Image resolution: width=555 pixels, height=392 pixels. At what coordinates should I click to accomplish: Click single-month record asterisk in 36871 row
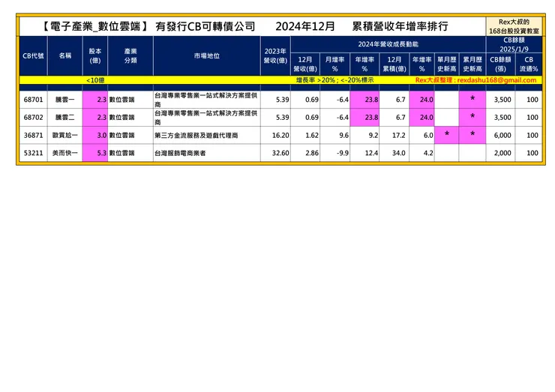(x=447, y=134)
